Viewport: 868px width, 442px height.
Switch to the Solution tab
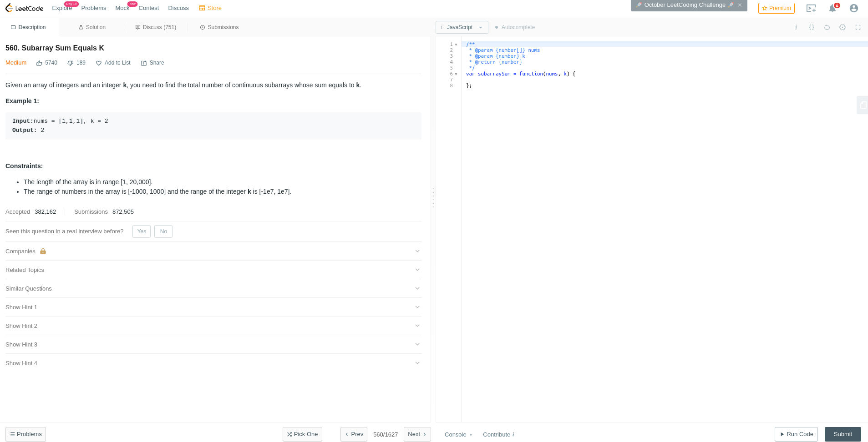click(x=92, y=27)
